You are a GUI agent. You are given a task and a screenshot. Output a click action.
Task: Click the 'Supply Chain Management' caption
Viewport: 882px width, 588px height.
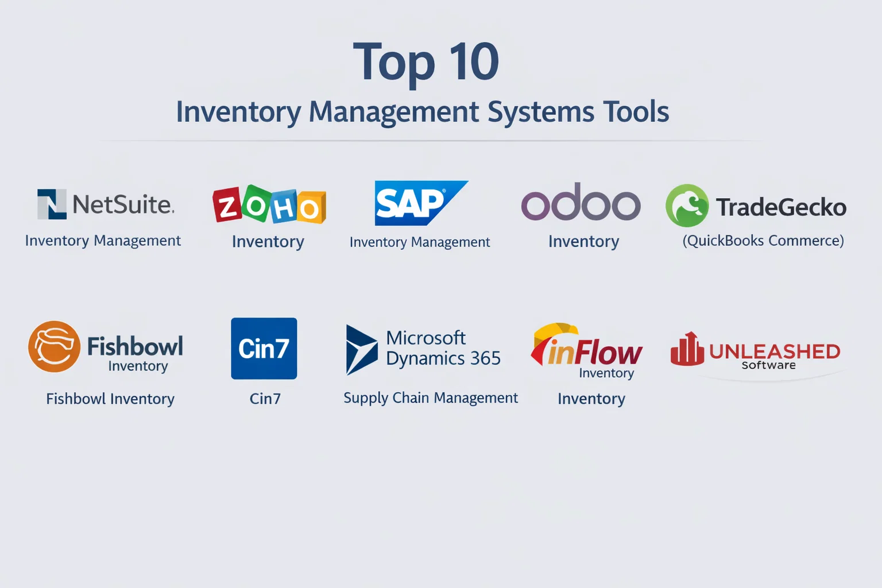[430, 398]
